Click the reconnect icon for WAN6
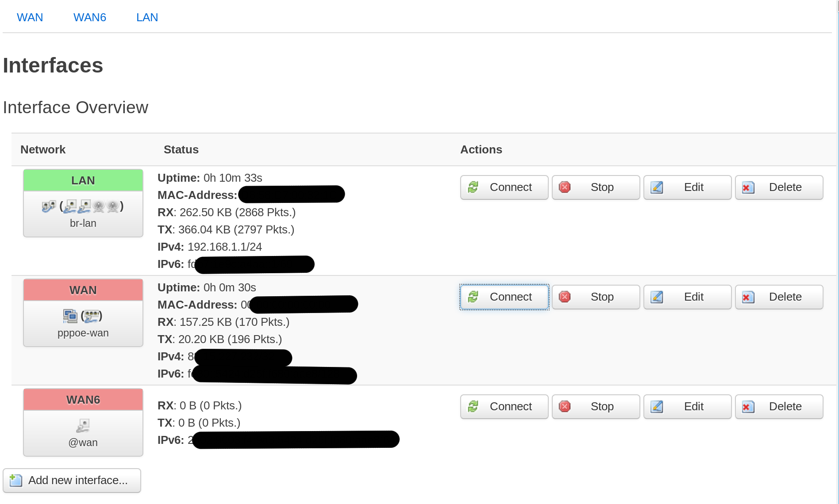839x504 pixels. (473, 406)
